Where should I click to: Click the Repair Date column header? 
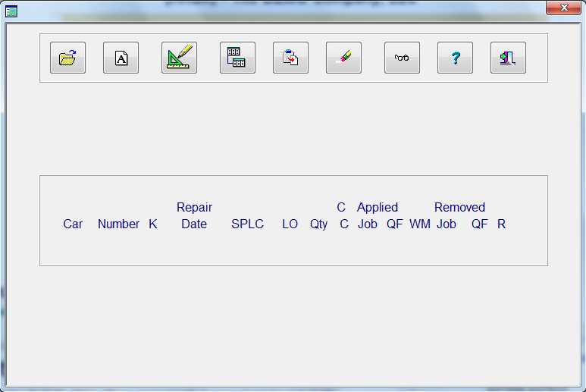tap(194, 216)
